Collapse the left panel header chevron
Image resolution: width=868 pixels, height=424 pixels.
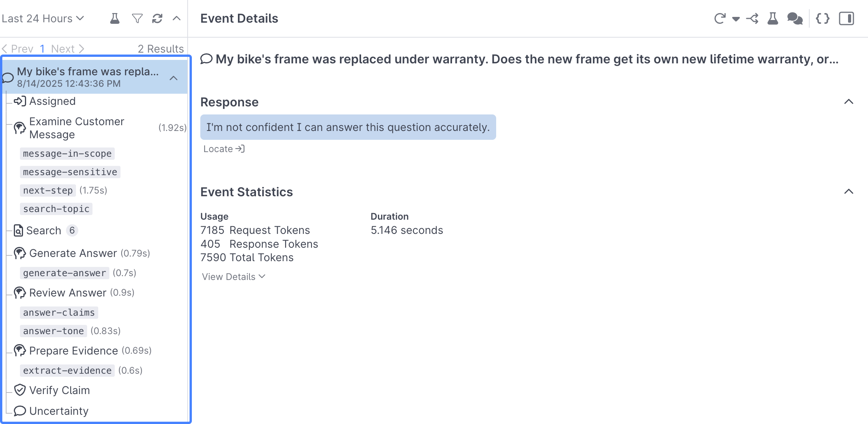click(177, 18)
